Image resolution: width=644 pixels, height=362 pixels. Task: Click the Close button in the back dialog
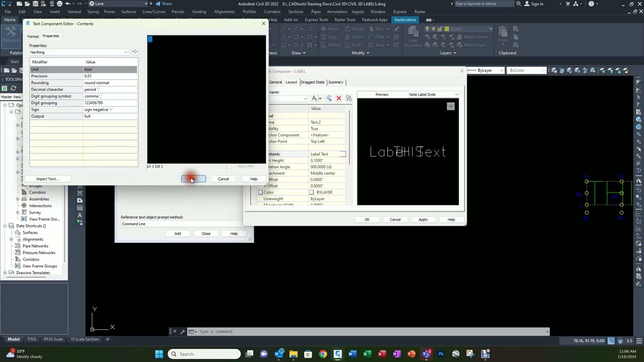[x=206, y=234]
